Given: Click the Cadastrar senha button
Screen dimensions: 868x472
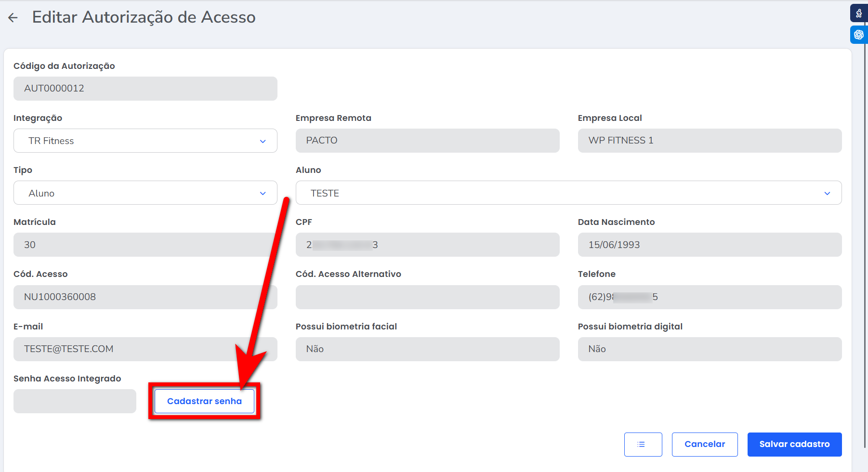Looking at the screenshot, I should (204, 401).
